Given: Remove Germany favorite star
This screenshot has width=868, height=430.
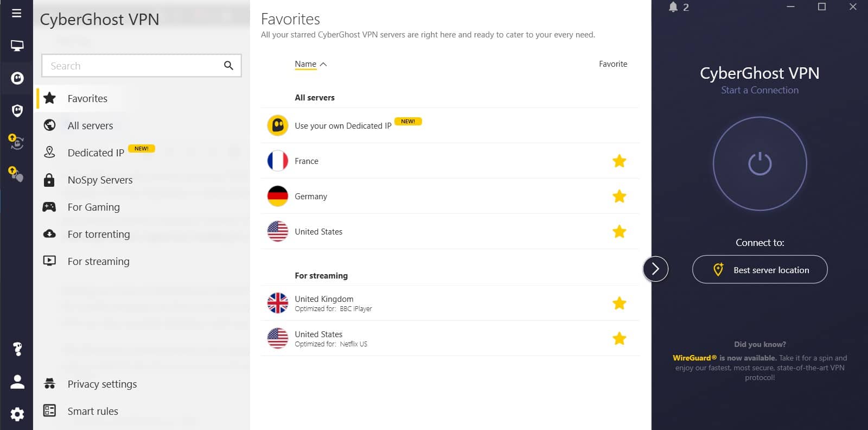Looking at the screenshot, I should click(x=619, y=197).
